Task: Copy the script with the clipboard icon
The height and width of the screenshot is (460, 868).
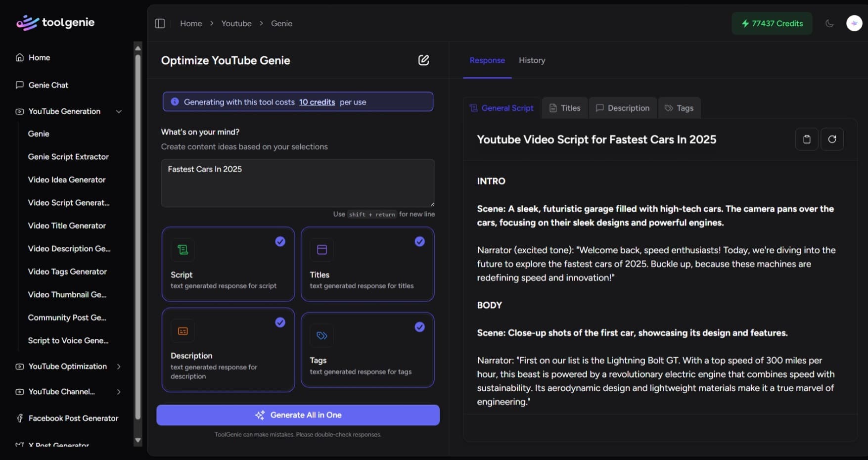Action: pos(807,139)
